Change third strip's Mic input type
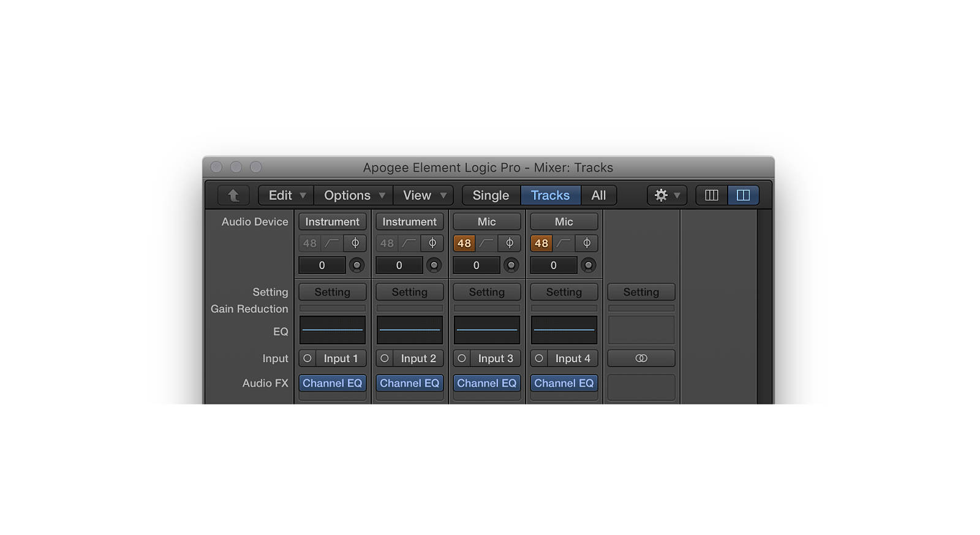980x535 pixels. 487,222
